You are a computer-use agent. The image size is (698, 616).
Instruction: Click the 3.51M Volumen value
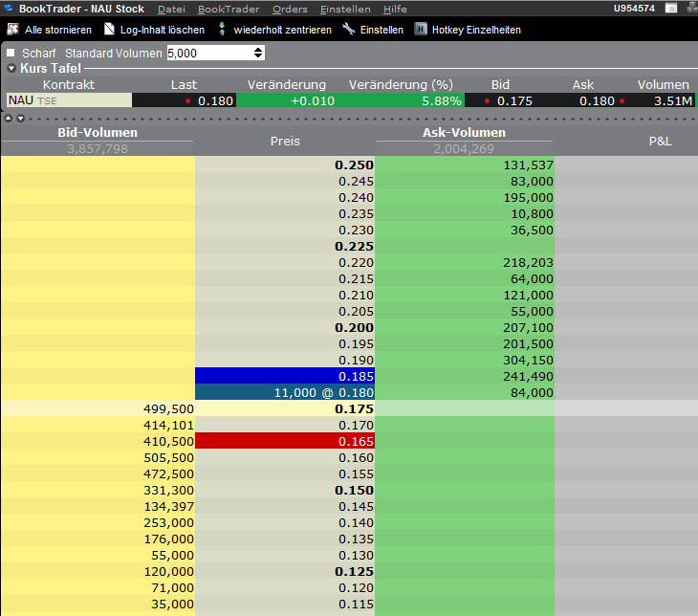coord(673,100)
